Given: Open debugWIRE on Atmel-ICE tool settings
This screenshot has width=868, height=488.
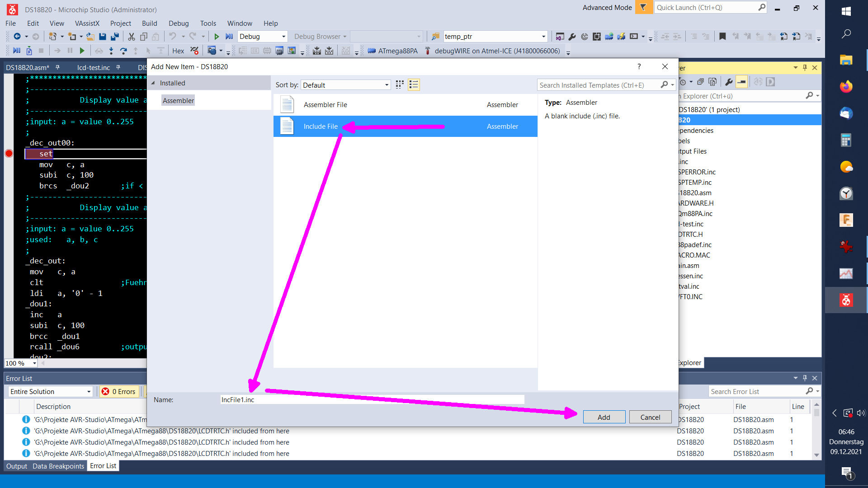Looking at the screenshot, I should point(492,51).
